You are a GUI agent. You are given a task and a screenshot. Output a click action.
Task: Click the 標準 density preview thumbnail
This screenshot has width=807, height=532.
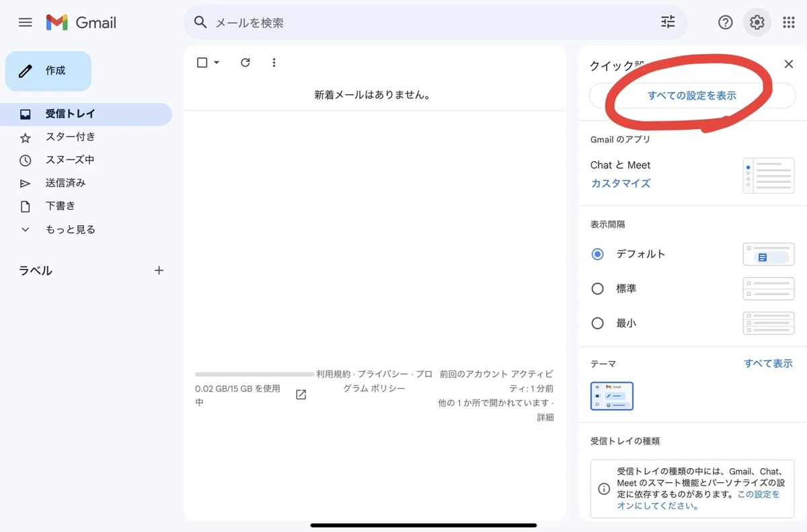point(769,289)
